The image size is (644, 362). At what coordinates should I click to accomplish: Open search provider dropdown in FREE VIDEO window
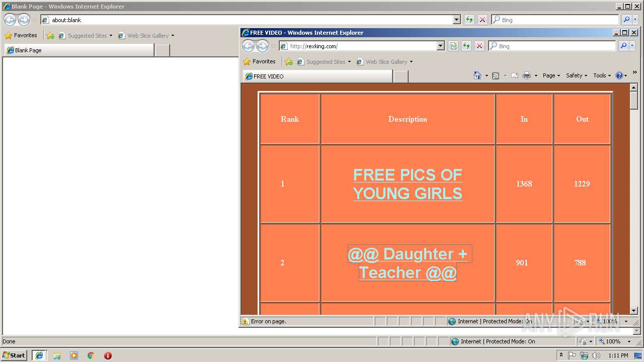tap(633, 46)
